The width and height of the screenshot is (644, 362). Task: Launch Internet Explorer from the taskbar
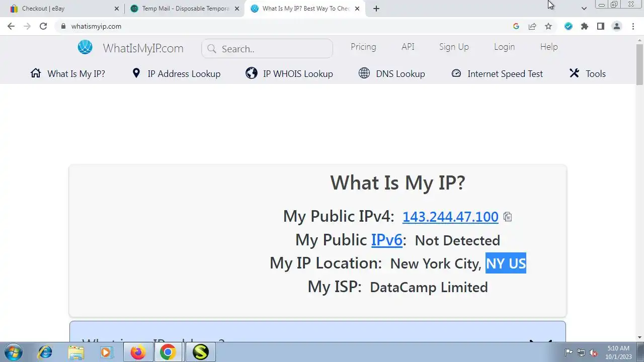(45, 352)
